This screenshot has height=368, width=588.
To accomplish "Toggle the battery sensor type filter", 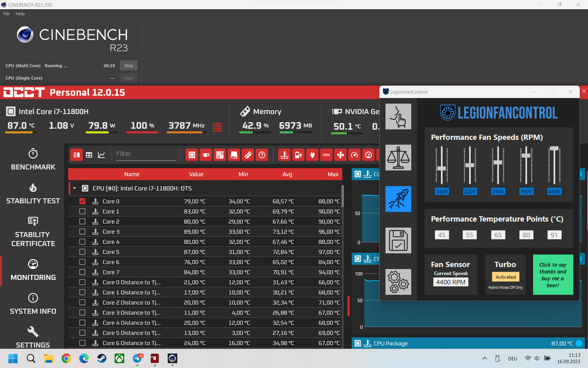I will 298,155.
